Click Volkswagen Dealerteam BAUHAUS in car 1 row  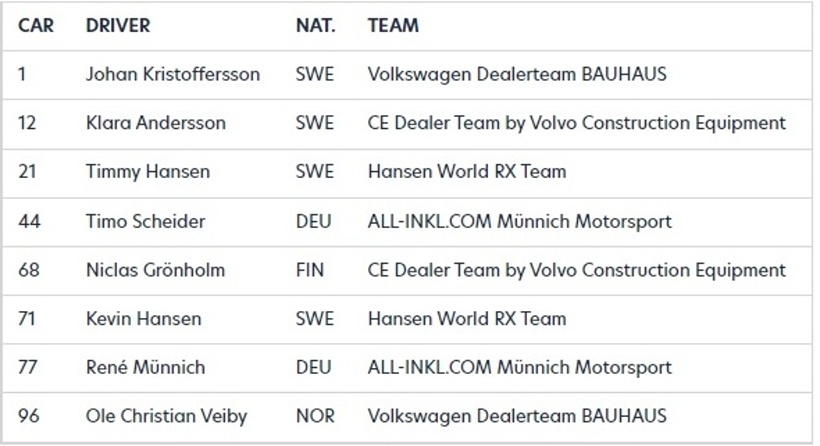[517, 74]
